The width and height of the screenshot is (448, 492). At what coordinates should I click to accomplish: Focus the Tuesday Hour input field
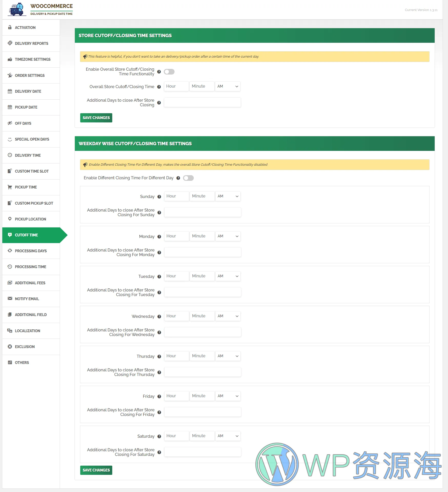point(176,276)
